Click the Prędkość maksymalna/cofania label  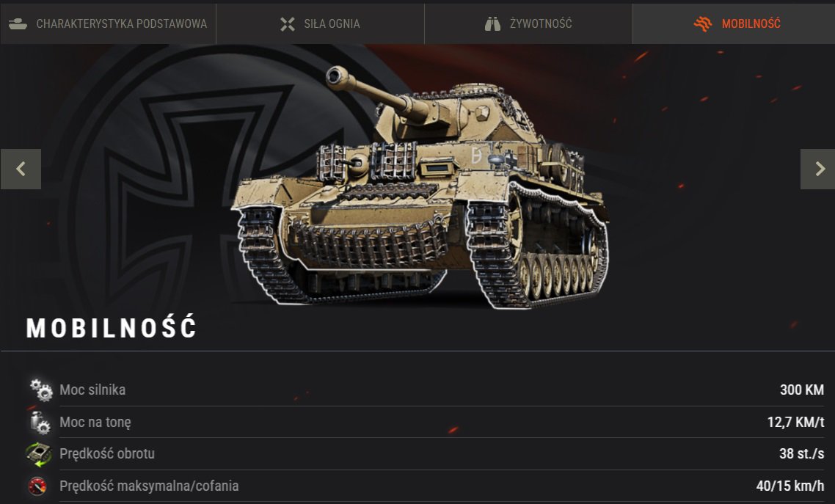click(149, 486)
